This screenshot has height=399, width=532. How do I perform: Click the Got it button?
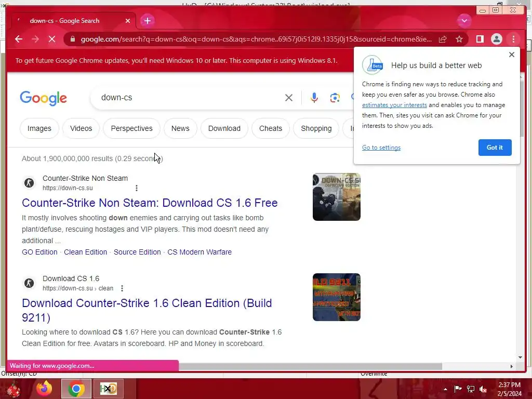[x=495, y=148]
